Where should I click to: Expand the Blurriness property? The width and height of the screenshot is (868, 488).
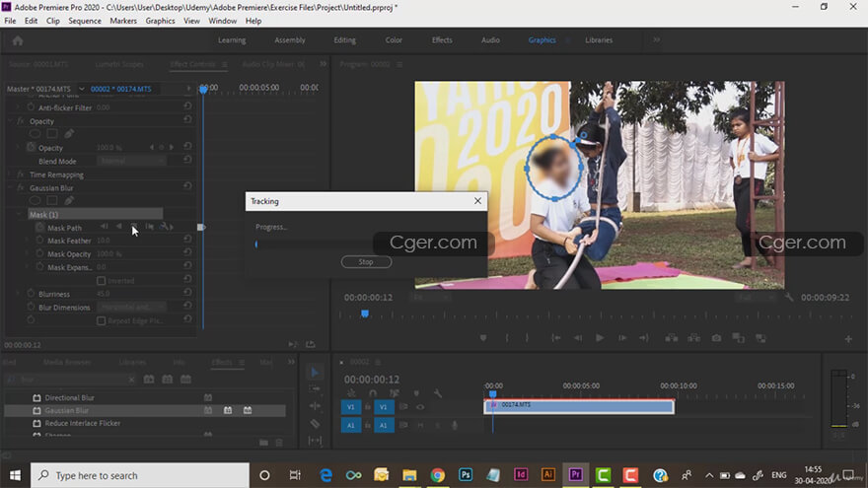point(19,294)
